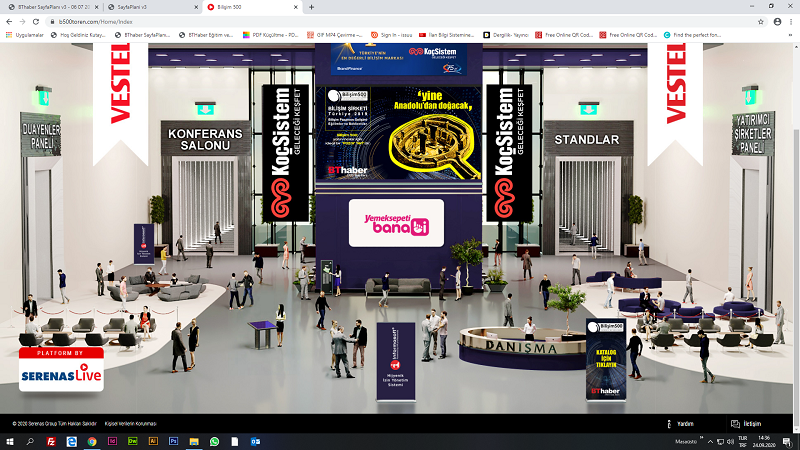Open Internet Explorer from the taskbar

(x=71, y=441)
